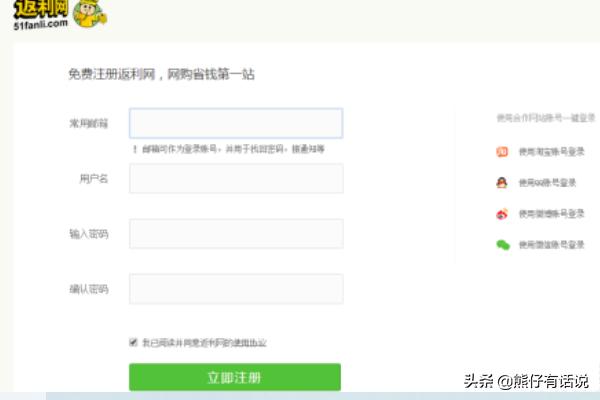Click the partner account one-click login heading
The width and height of the screenshot is (600, 400).
pyautogui.click(x=546, y=118)
